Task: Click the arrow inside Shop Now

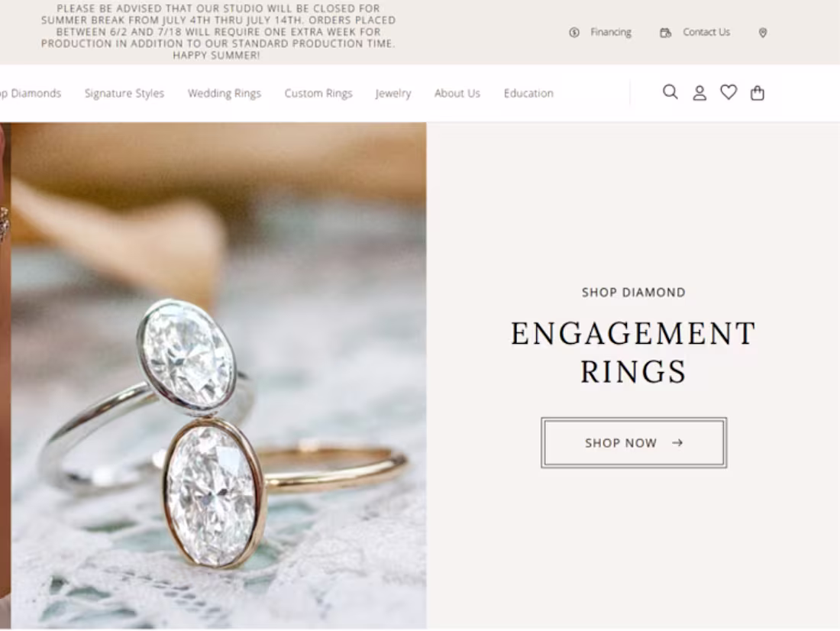Action: 677,443
